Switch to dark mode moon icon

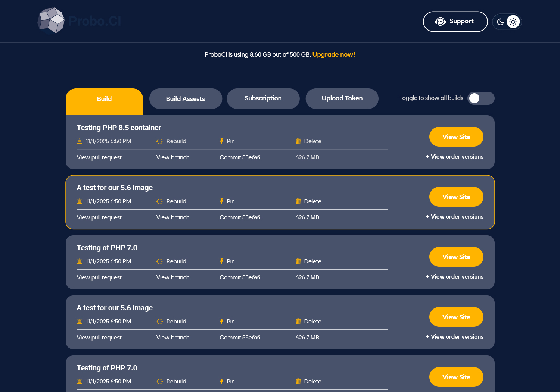[x=500, y=22]
